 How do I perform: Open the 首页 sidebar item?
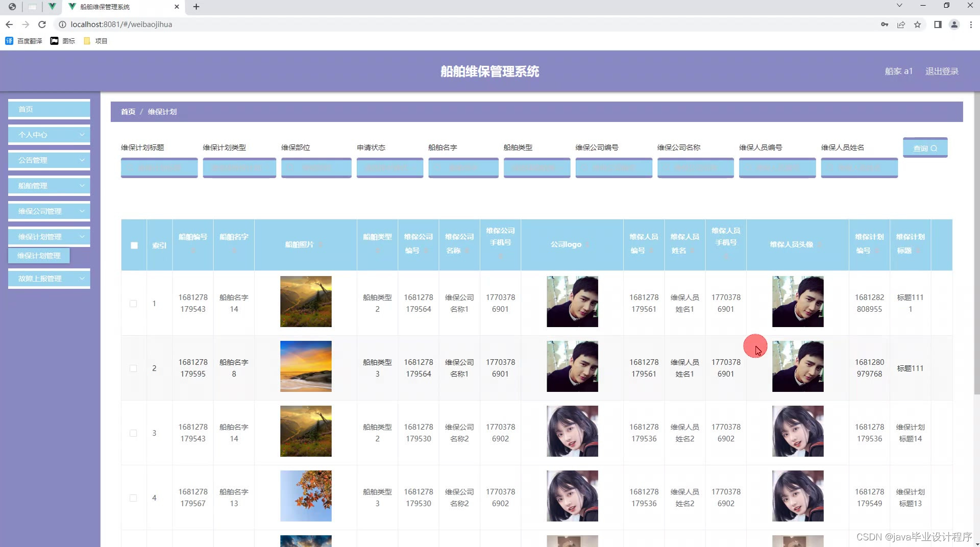[49, 109]
